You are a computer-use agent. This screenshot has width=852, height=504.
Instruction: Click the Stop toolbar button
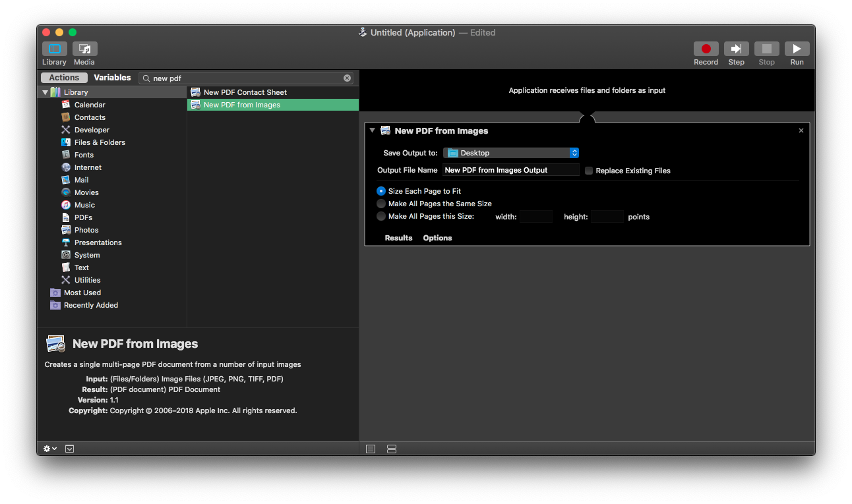click(766, 49)
